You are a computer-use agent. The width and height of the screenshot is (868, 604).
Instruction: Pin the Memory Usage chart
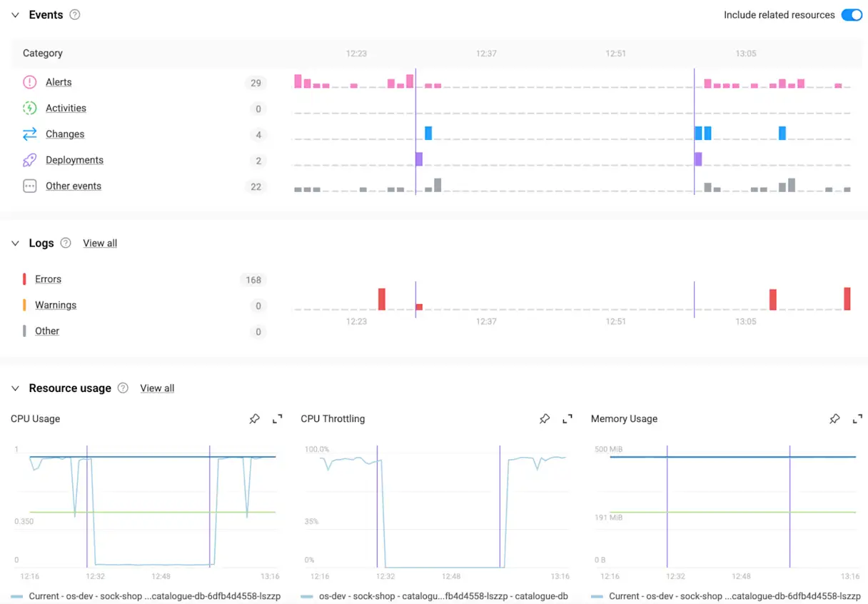coord(834,419)
